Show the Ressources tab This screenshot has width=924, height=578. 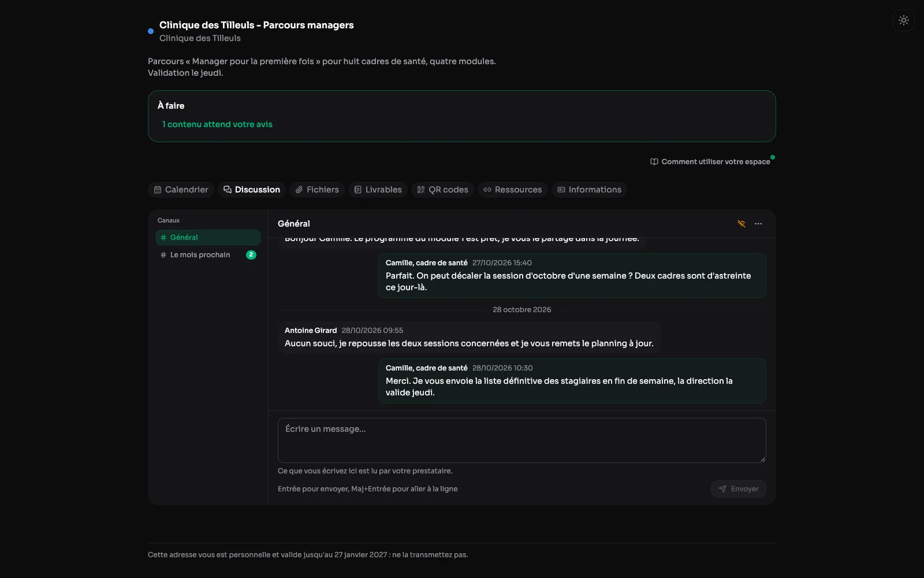click(513, 190)
